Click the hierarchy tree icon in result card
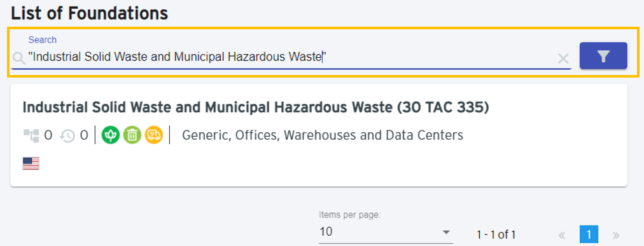 (31, 135)
